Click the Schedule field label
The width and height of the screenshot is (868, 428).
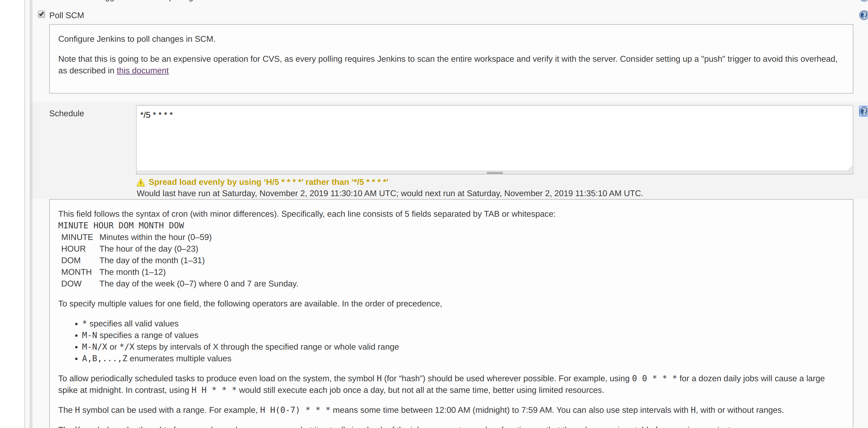(x=67, y=114)
